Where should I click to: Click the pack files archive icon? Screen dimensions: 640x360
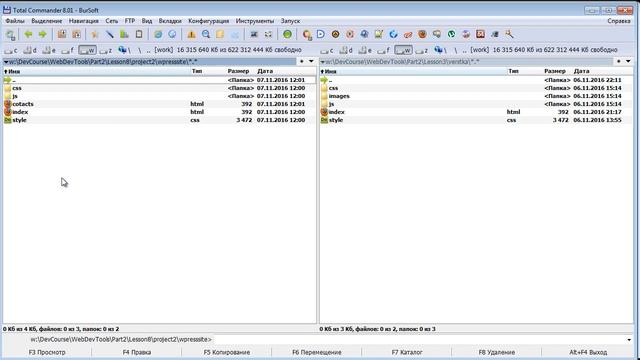[x=62, y=34]
